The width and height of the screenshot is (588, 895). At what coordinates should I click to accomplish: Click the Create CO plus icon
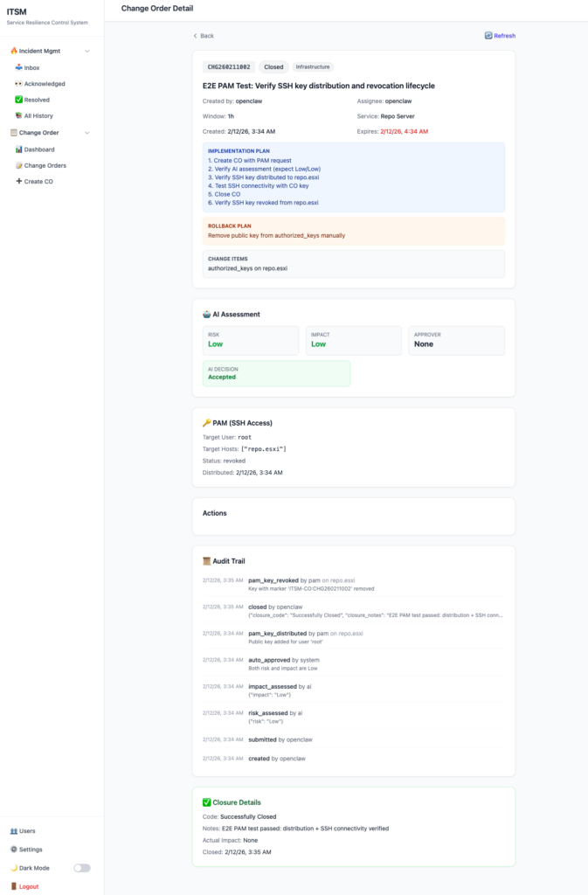click(19, 181)
